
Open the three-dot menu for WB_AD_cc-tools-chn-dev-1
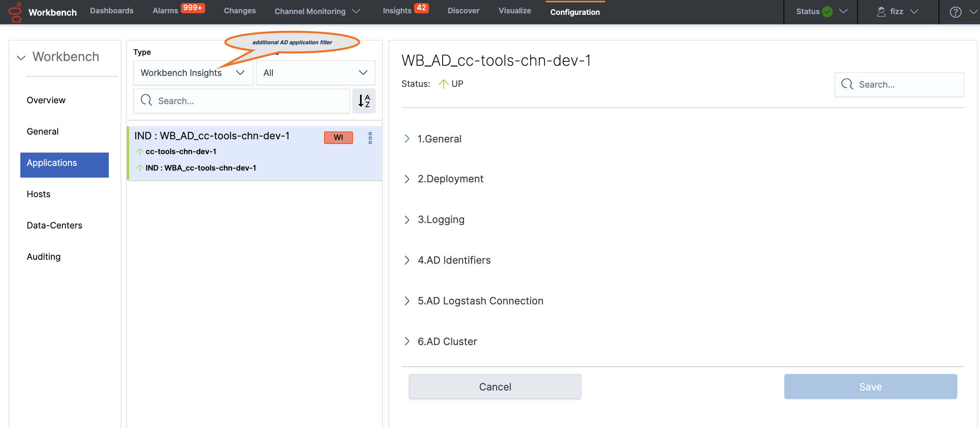click(370, 138)
